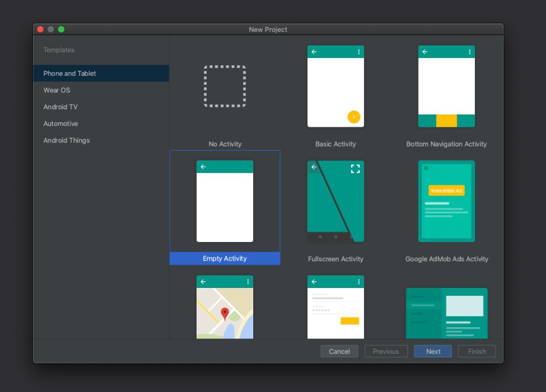The width and height of the screenshot is (546, 392).
Task: Open the Phone and Tablet templates category
Action: pos(70,73)
